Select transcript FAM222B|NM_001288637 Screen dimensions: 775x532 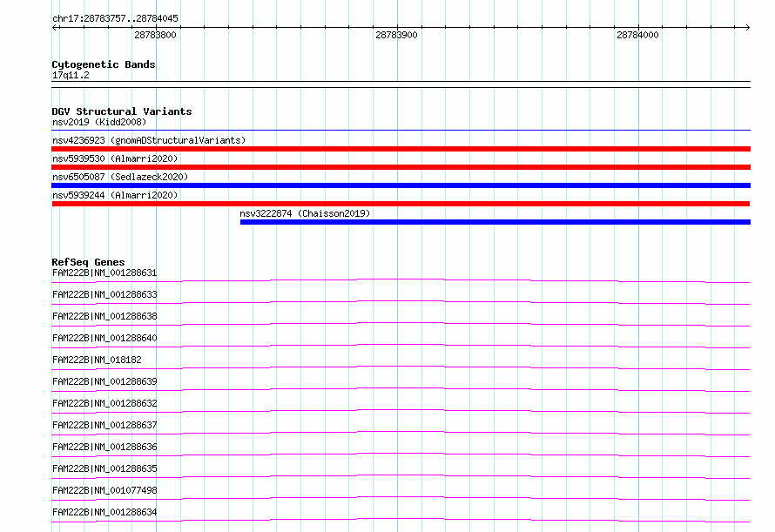[x=104, y=425]
